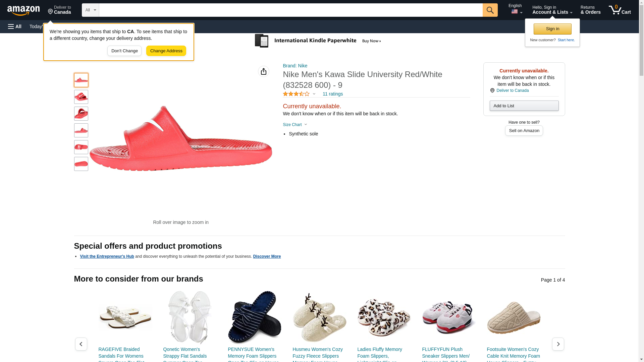Click next arrow in product carousel
Viewport: 644px width, 362px height.
click(558, 344)
